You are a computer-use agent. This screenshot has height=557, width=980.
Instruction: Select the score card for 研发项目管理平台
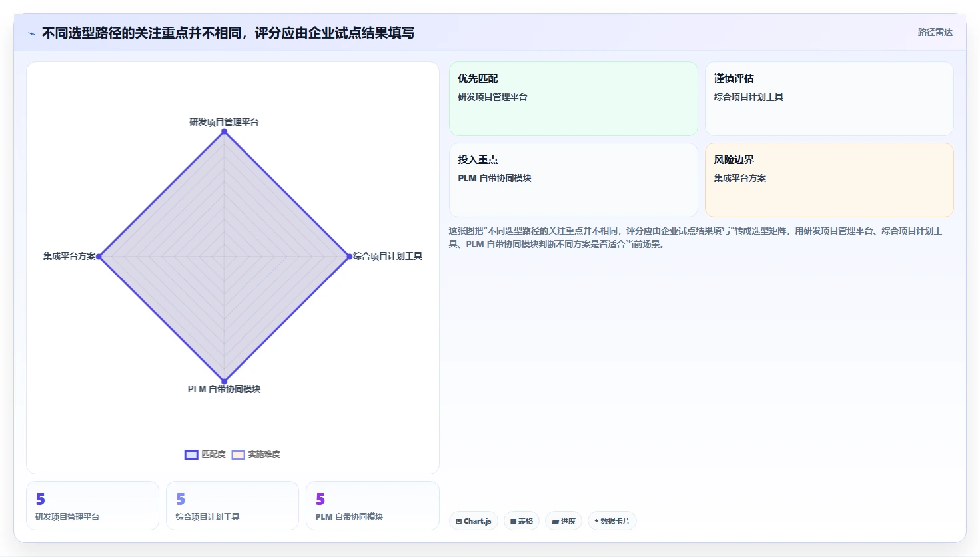[93, 506]
